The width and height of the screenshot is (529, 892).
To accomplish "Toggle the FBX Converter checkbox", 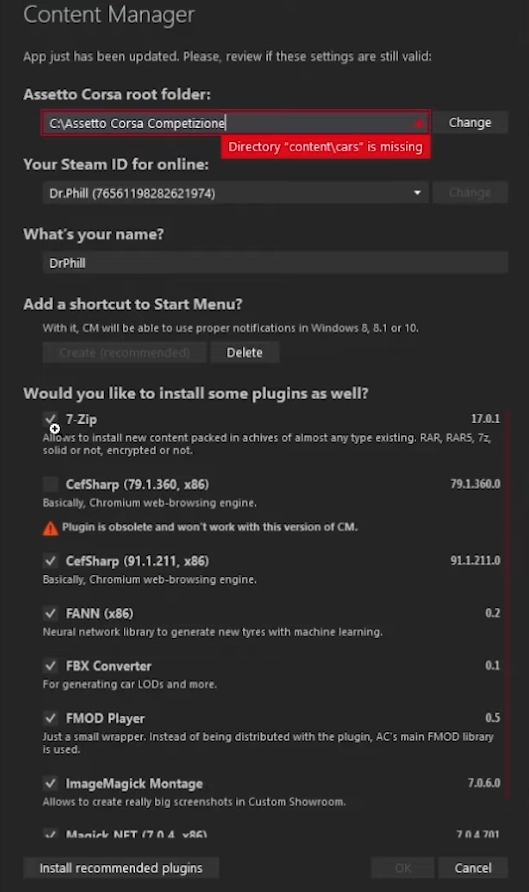I will pos(51,666).
